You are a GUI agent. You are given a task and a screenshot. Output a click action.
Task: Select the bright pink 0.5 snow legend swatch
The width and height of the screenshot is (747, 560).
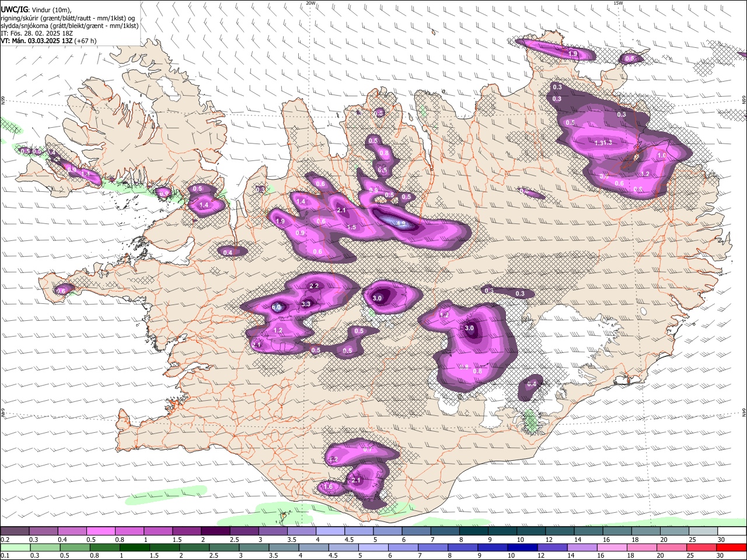(x=100, y=531)
